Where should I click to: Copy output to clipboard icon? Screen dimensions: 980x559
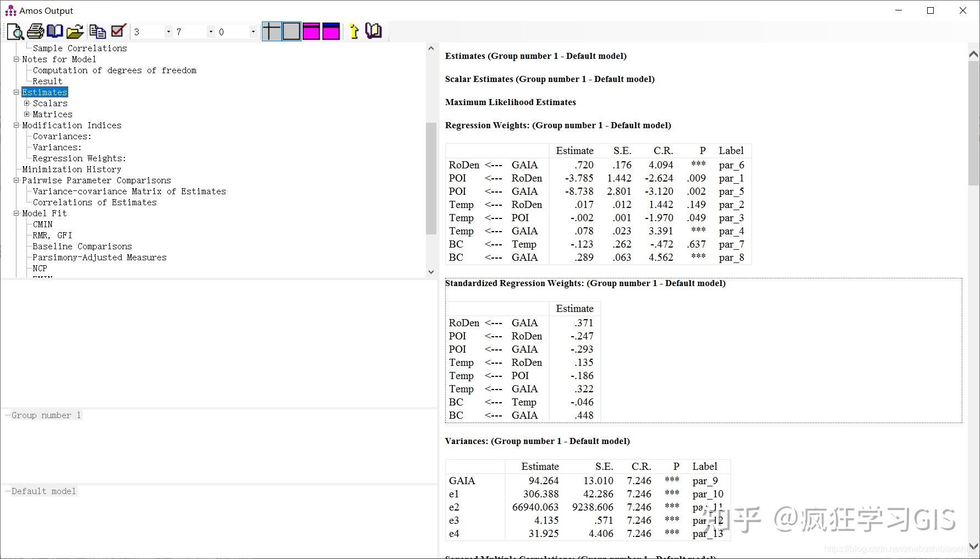click(x=98, y=31)
